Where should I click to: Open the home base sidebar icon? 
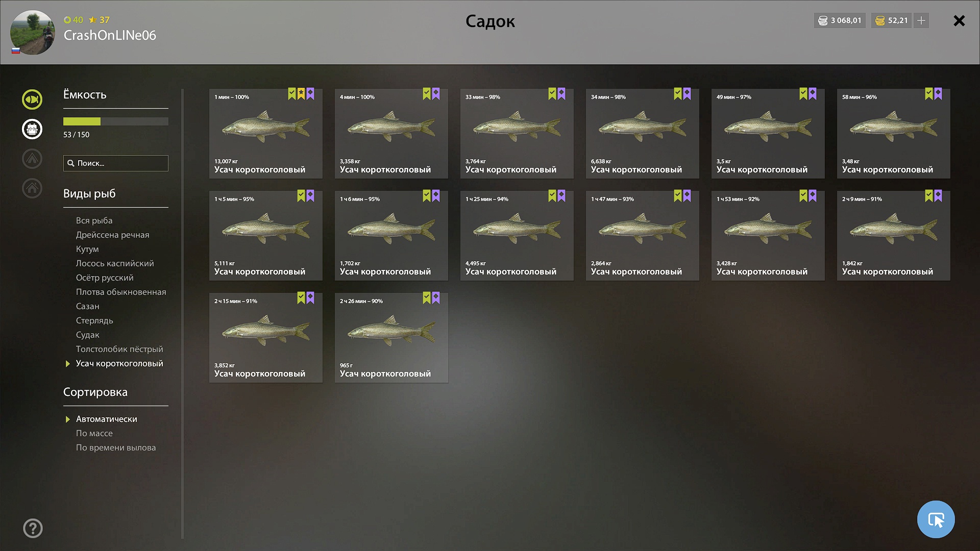coord(32,188)
